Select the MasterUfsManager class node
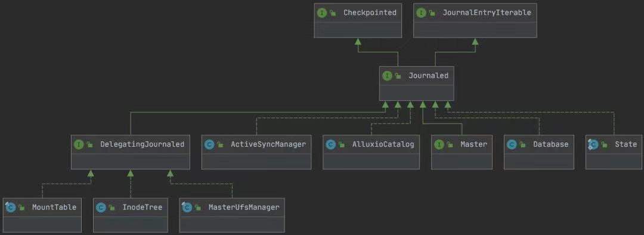Screen dimensions: 644x235 pyautogui.click(x=232, y=215)
